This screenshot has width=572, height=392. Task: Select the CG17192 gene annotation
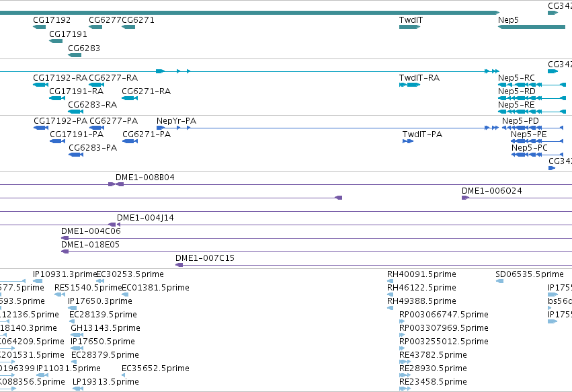click(x=40, y=27)
